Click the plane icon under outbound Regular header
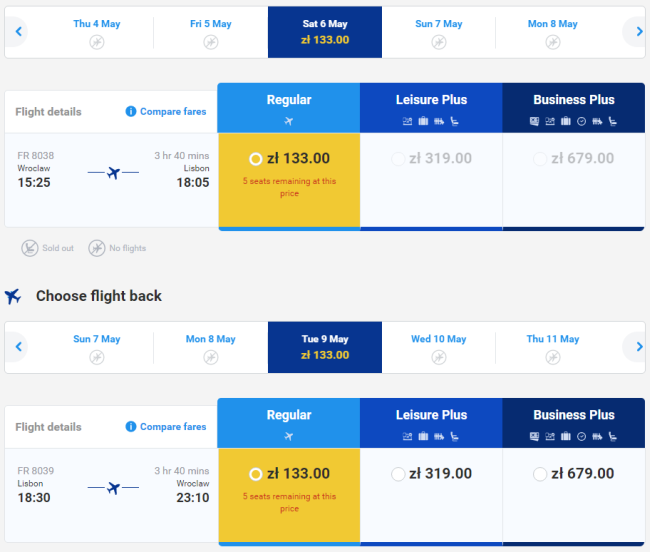 [x=289, y=121]
